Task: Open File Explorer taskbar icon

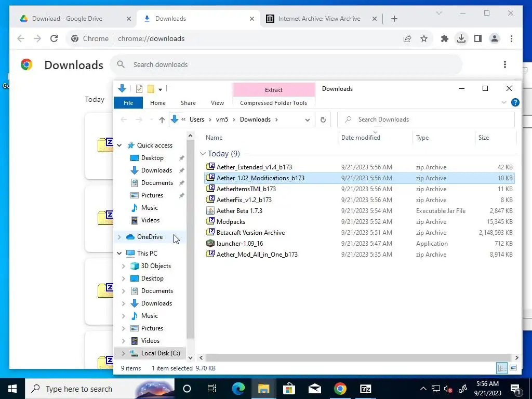Action: (x=263, y=389)
